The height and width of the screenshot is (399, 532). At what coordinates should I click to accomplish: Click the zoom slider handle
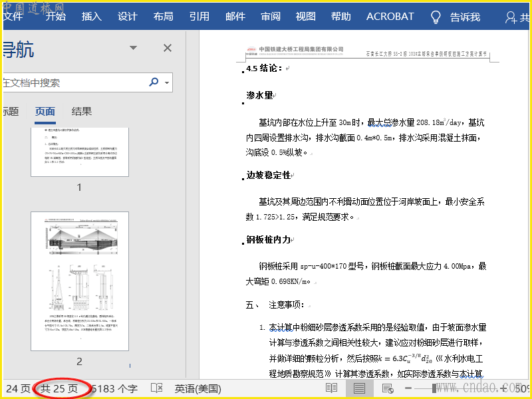[434, 388]
